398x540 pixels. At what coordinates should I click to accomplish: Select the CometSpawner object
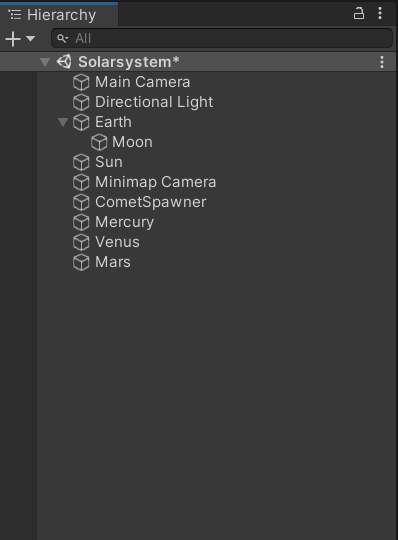click(x=150, y=202)
